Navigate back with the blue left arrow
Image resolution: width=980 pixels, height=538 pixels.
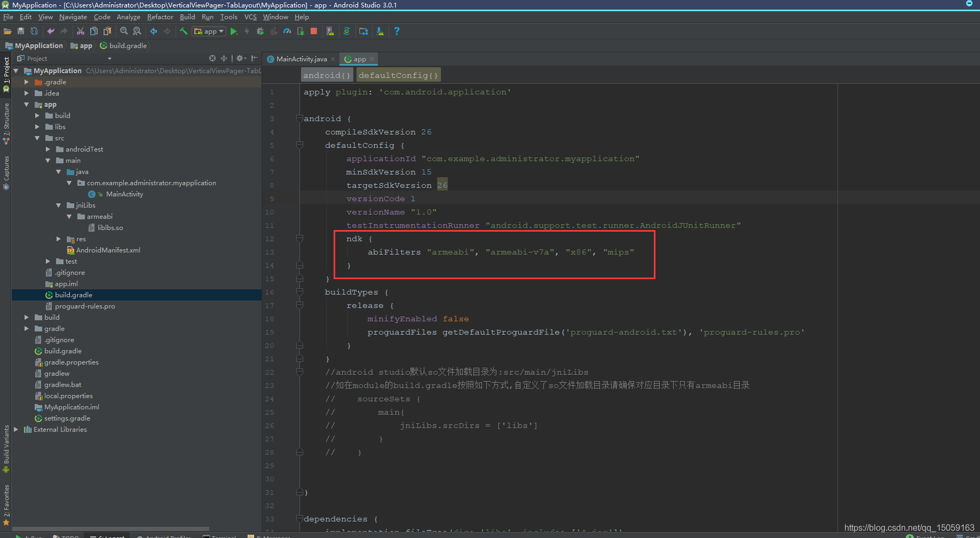point(154,31)
